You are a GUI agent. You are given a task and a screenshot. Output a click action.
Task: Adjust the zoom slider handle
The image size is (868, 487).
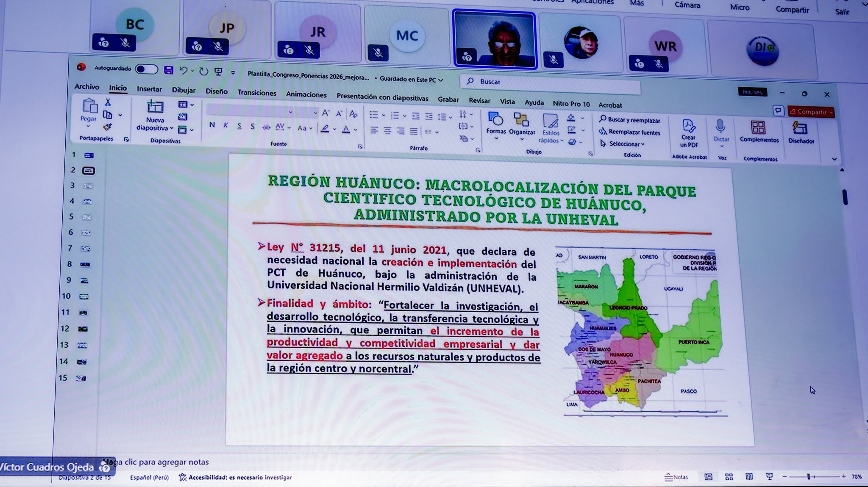[x=808, y=477]
